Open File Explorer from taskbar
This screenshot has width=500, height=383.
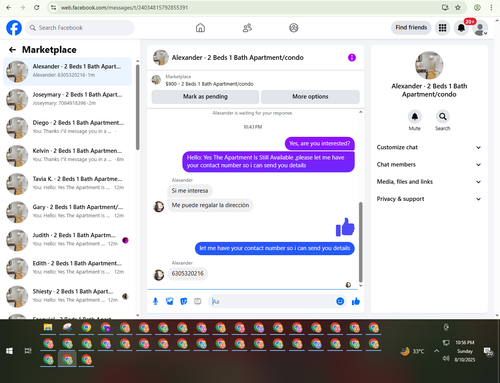click(x=48, y=327)
